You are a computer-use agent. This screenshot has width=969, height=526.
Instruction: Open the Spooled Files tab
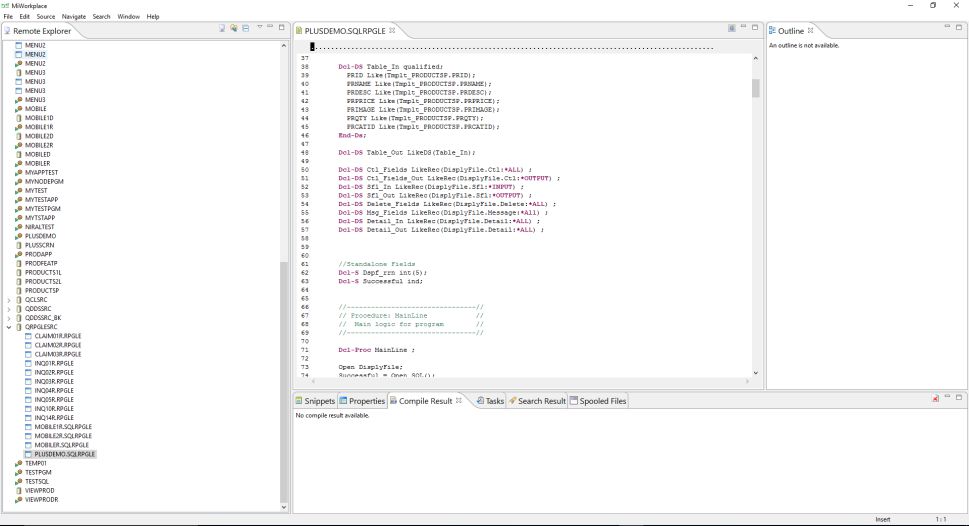(598, 401)
